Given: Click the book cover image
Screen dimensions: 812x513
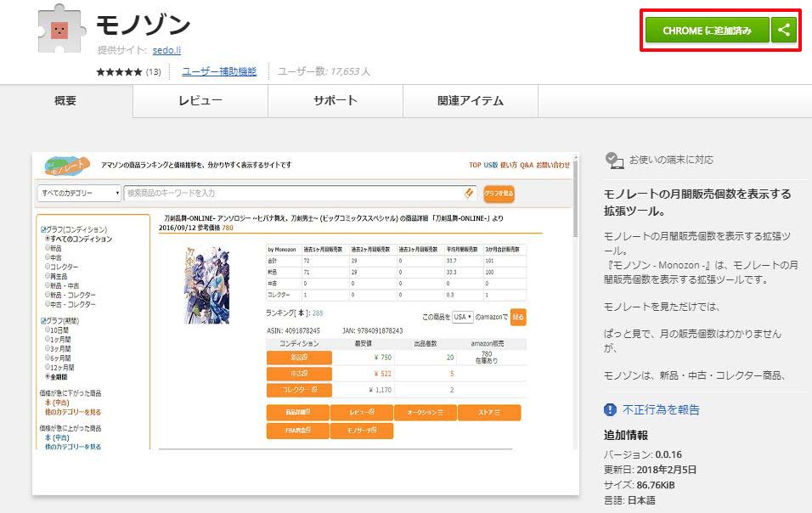Looking at the screenshot, I should 206,285.
